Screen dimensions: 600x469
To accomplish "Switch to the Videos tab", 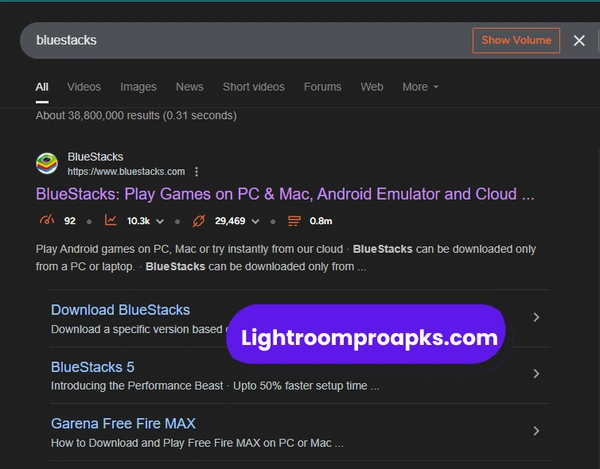I will [84, 87].
